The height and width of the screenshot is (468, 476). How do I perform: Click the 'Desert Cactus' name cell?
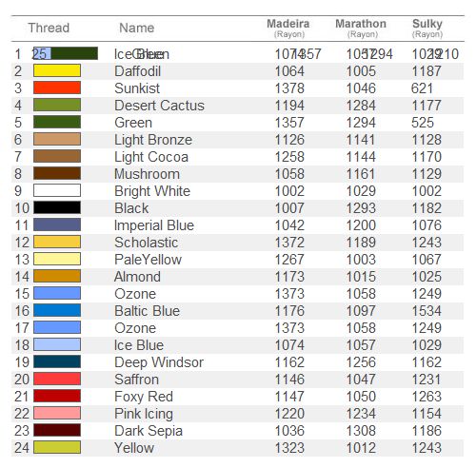pyautogui.click(x=159, y=106)
